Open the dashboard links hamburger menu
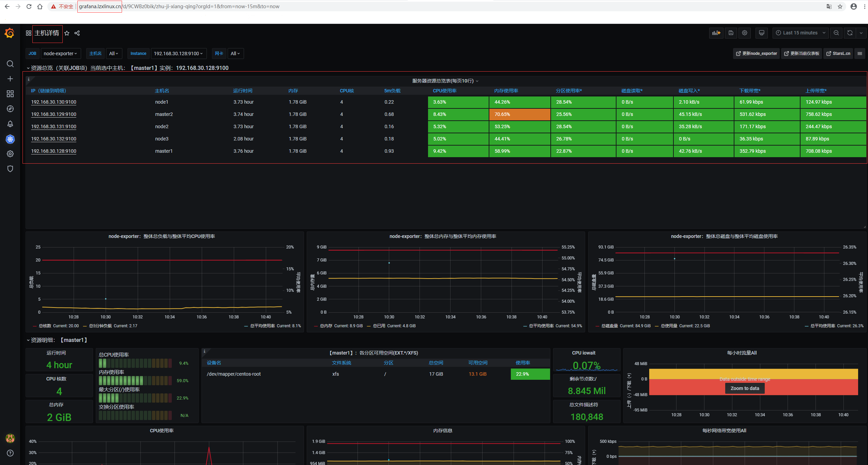The image size is (868, 465). coord(860,54)
